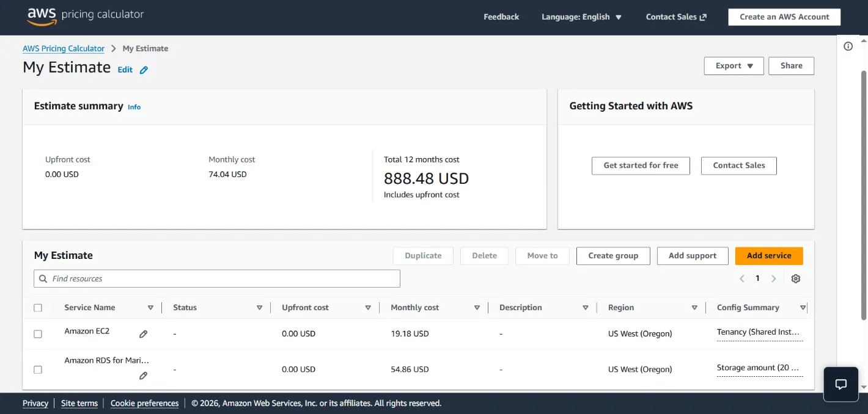Sort by Upfront cost column arrow
868x414 pixels.
(x=368, y=308)
